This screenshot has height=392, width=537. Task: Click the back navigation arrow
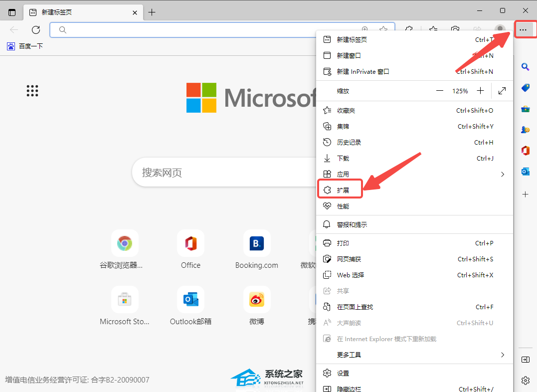[14, 30]
